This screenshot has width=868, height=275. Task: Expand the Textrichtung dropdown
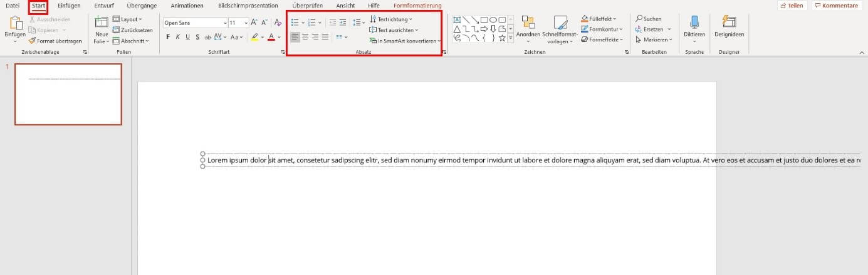391,19
